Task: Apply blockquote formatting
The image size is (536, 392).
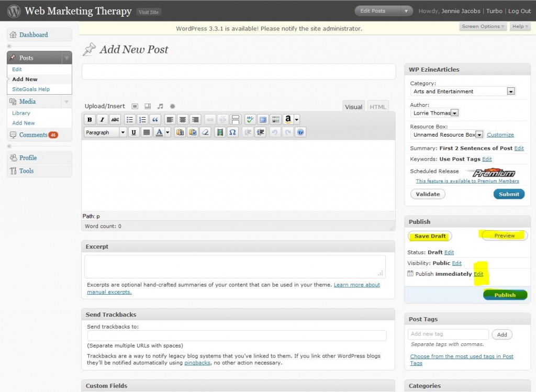Action: pos(155,120)
